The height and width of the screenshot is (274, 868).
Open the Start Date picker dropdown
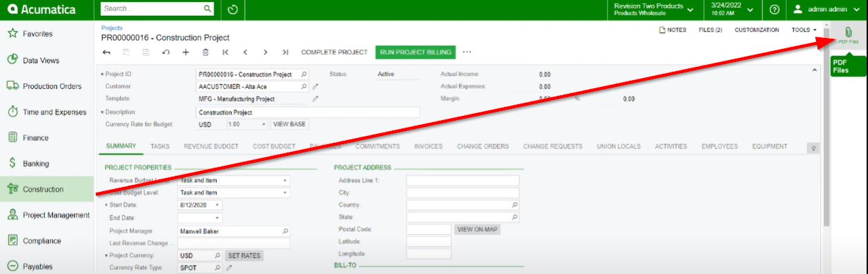point(218,206)
